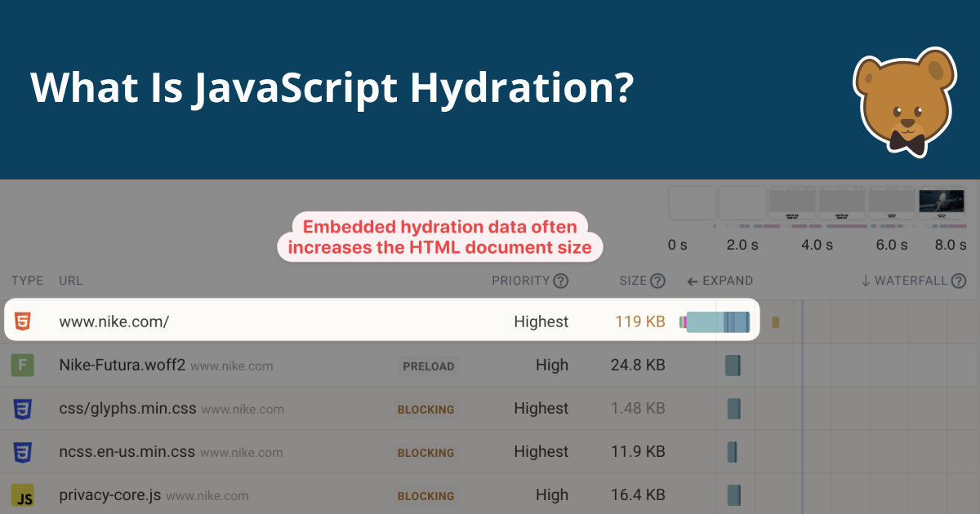Viewport: 980px width, 514px height.
Task: Select the font file icon beside Nike-Futura.woff2
Action: coord(21,365)
